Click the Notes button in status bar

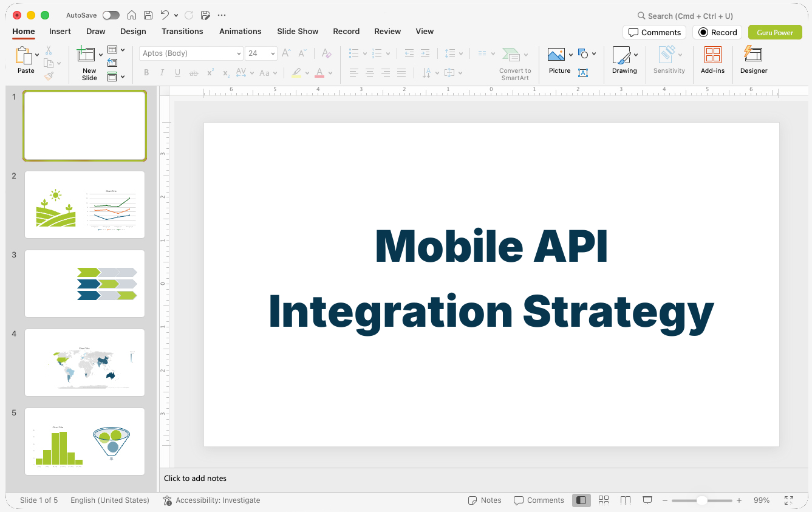pos(485,500)
